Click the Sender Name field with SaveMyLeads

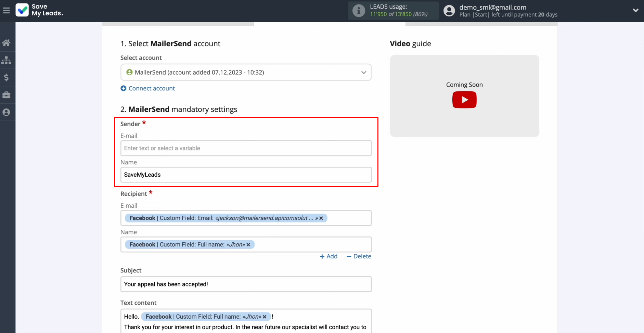246,175
